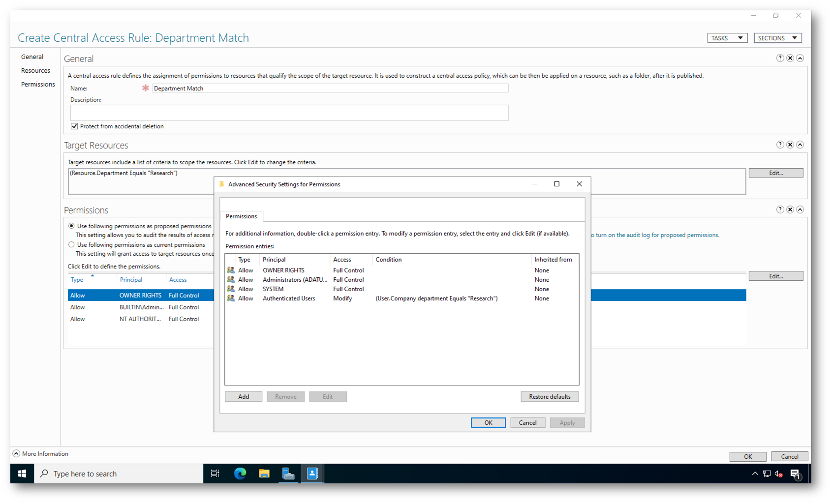The image size is (832, 504).
Task: Uncheck Protect from accidental deletion
Action: (x=74, y=126)
